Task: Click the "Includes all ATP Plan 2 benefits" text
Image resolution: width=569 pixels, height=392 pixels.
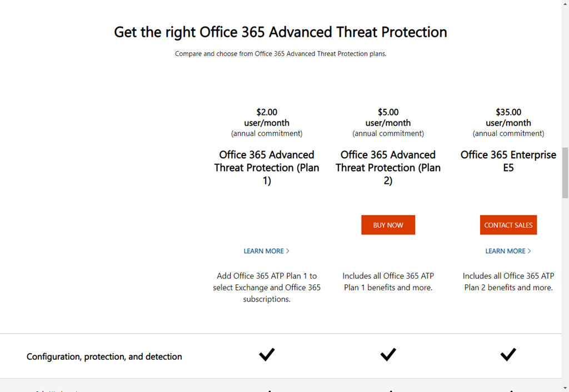Action: click(508, 282)
